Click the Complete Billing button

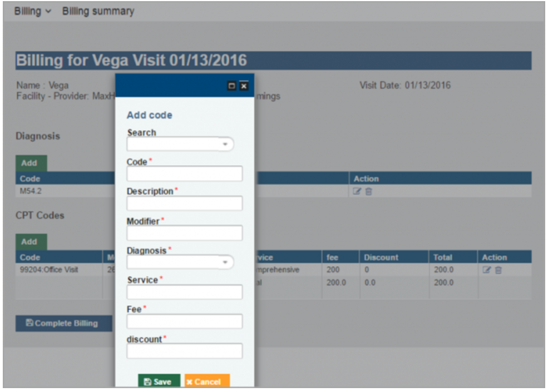[64, 323]
